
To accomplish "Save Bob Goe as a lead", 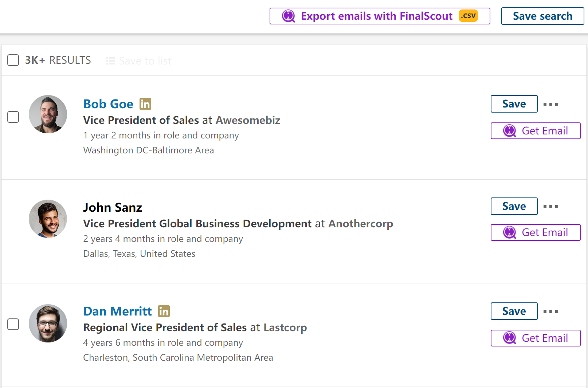I will [514, 104].
